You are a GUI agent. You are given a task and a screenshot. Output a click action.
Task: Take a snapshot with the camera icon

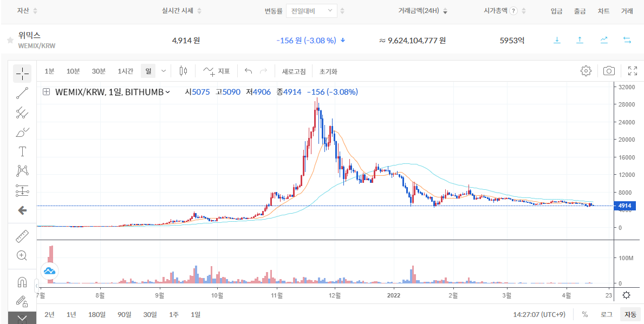coord(609,70)
